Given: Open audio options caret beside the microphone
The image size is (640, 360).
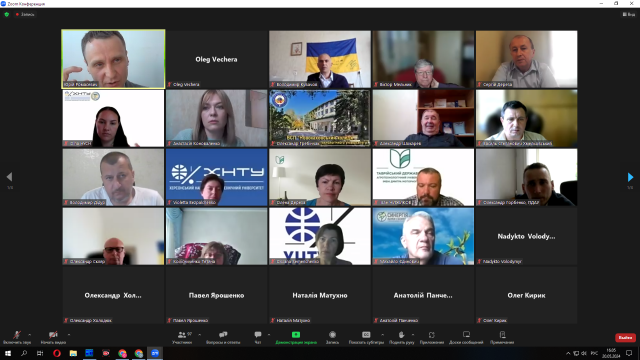Looking at the screenshot, I should 29,335.
